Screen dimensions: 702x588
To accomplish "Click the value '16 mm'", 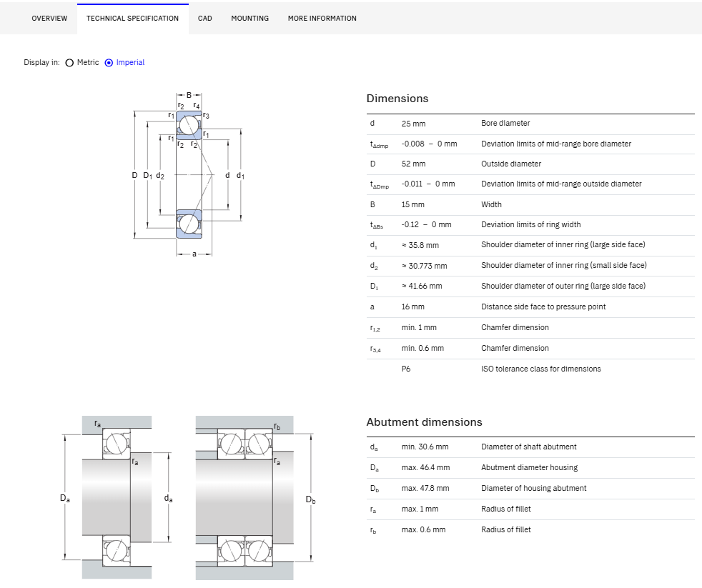I will point(412,307).
